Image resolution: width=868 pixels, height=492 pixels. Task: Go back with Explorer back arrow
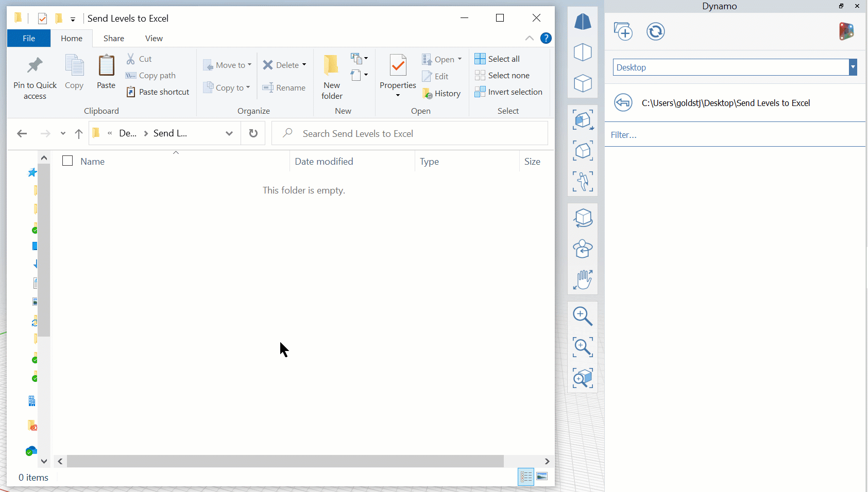[22, 133]
